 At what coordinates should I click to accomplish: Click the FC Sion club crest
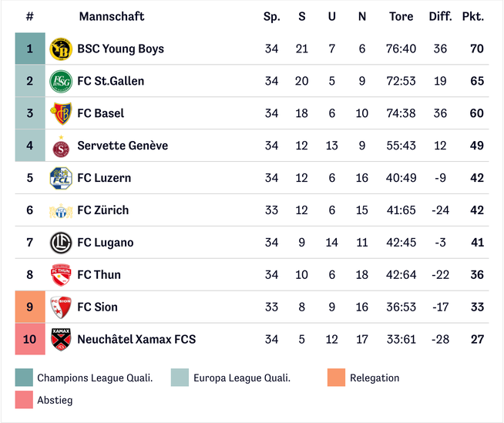click(60, 307)
